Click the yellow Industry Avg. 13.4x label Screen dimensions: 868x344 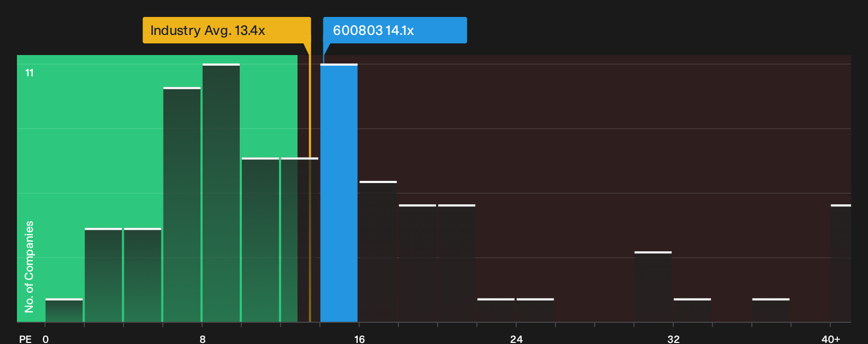(227, 30)
